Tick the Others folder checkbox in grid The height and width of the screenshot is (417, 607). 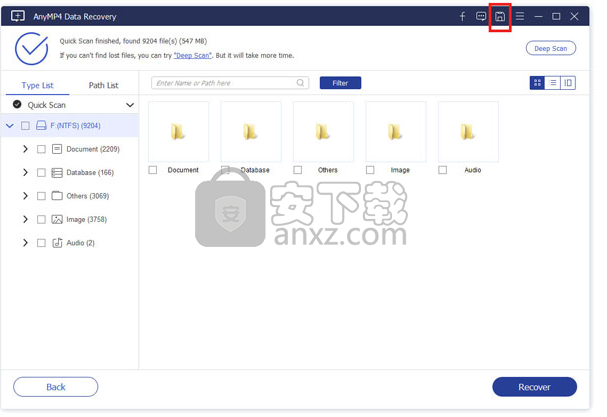pyautogui.click(x=298, y=170)
